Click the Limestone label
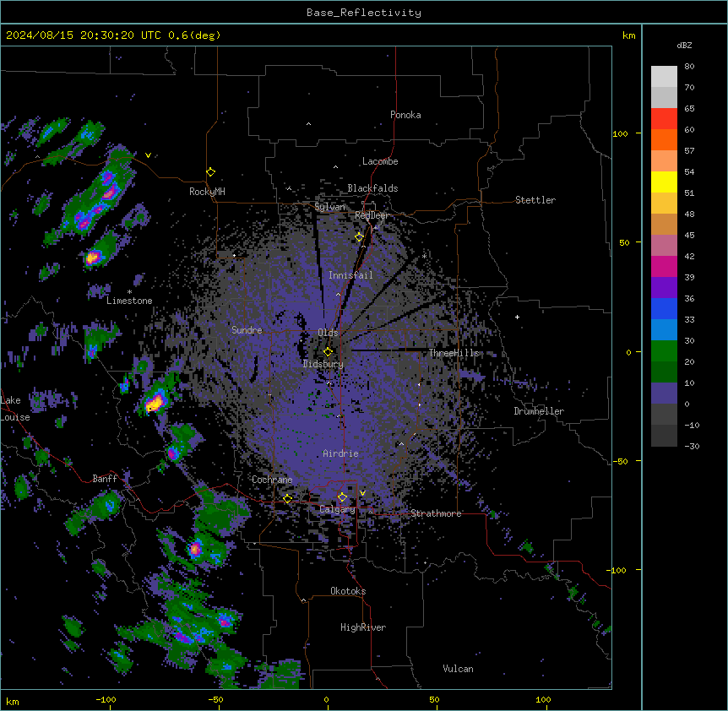728x711 pixels. (129, 301)
